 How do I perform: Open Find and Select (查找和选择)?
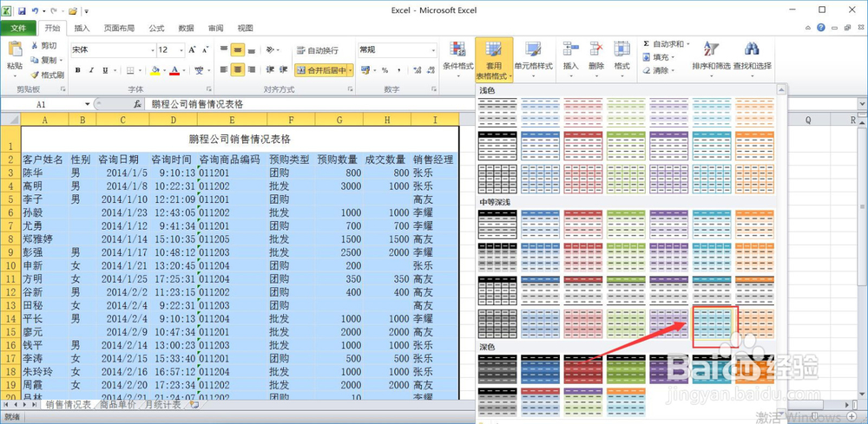click(753, 58)
